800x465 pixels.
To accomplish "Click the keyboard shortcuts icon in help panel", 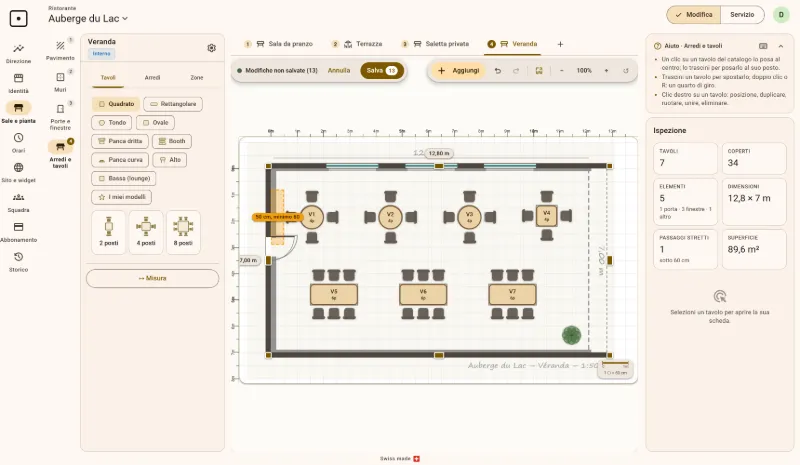I will coord(763,46).
